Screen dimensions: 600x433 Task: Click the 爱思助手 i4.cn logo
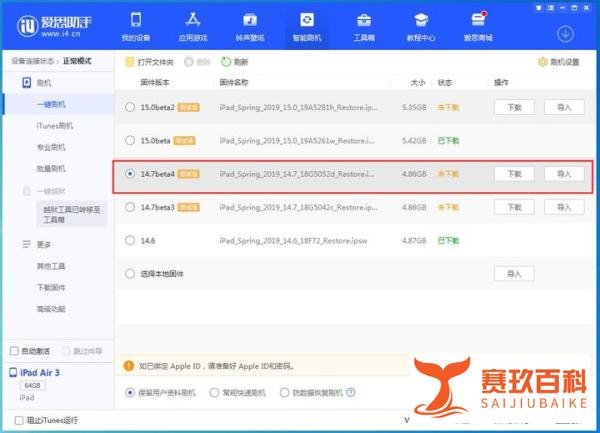[x=54, y=26]
